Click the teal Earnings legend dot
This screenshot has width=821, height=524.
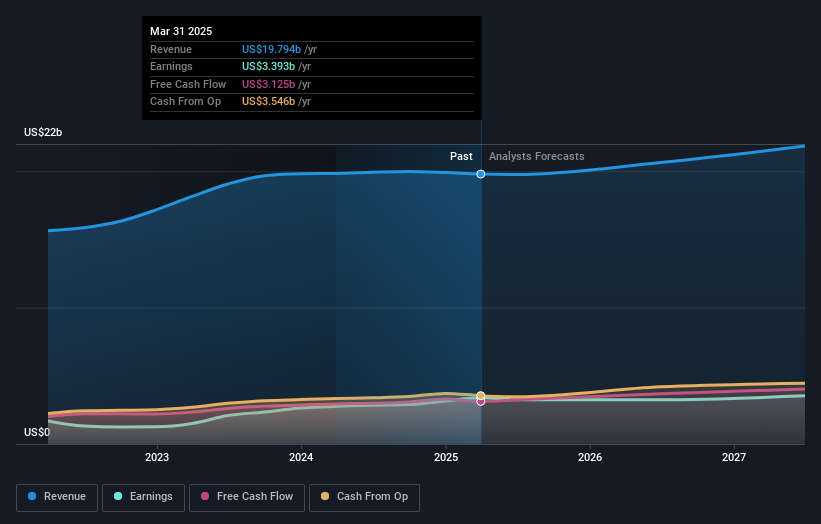tap(118, 496)
